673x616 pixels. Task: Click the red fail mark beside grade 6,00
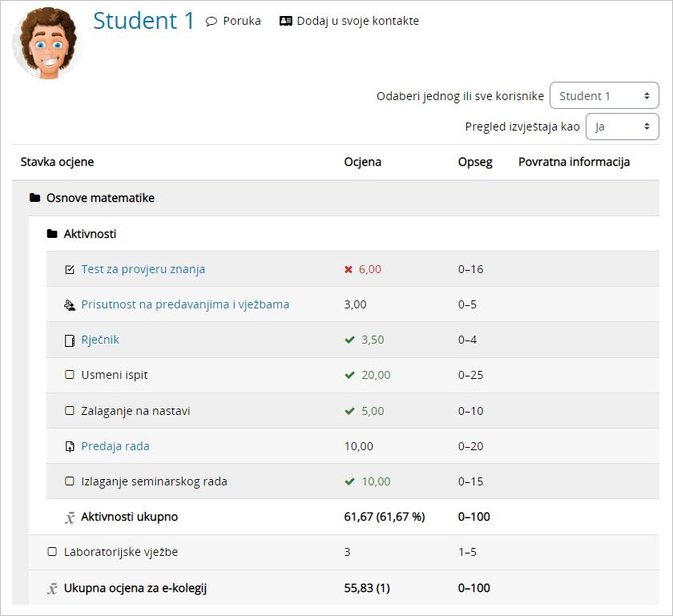coord(349,270)
